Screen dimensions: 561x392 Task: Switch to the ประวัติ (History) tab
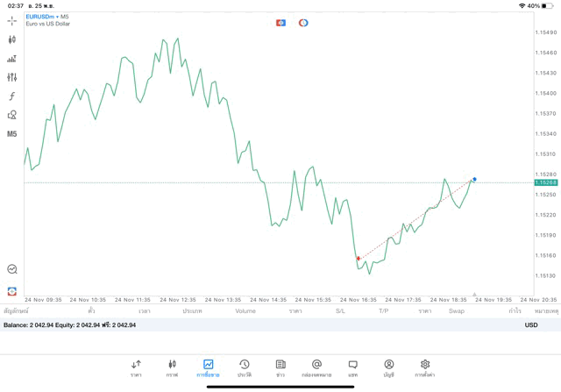pos(244,367)
